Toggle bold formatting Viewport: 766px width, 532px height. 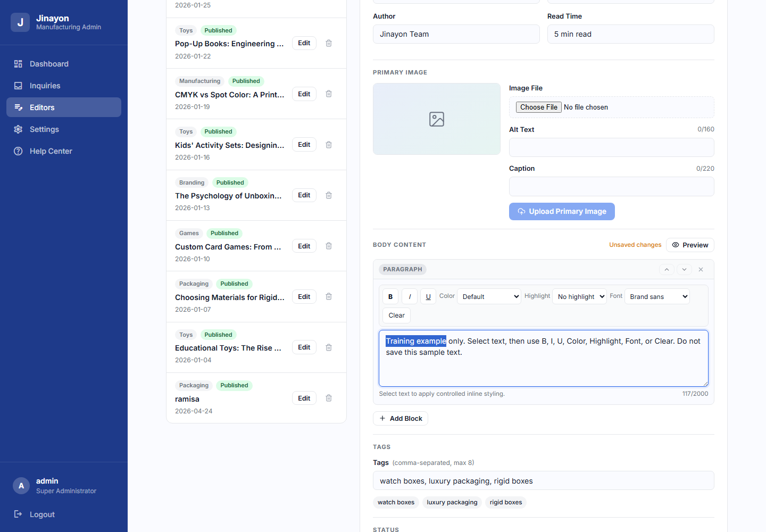click(x=390, y=296)
